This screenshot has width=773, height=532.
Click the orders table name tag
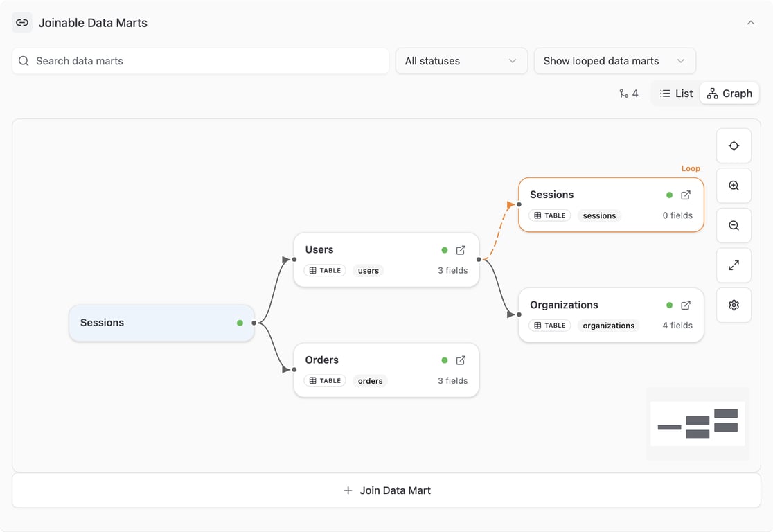click(x=371, y=380)
